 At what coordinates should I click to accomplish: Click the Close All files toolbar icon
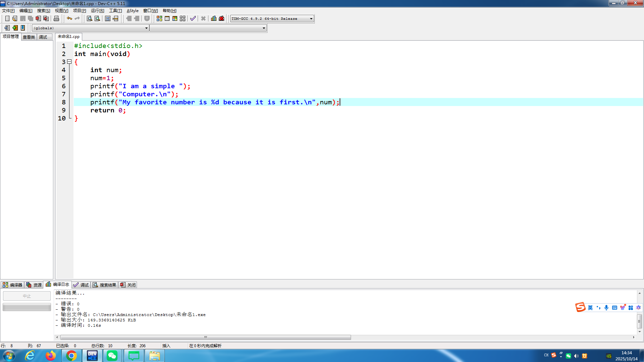[46, 18]
